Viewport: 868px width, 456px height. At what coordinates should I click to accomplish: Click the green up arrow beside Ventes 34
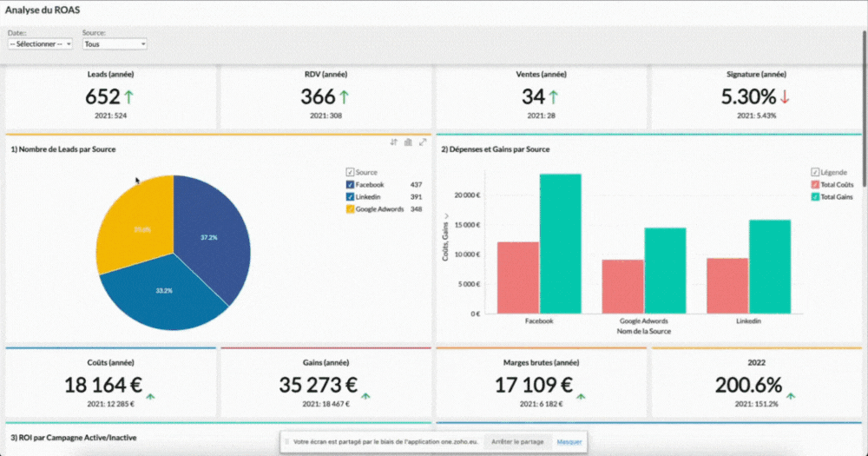click(x=553, y=96)
